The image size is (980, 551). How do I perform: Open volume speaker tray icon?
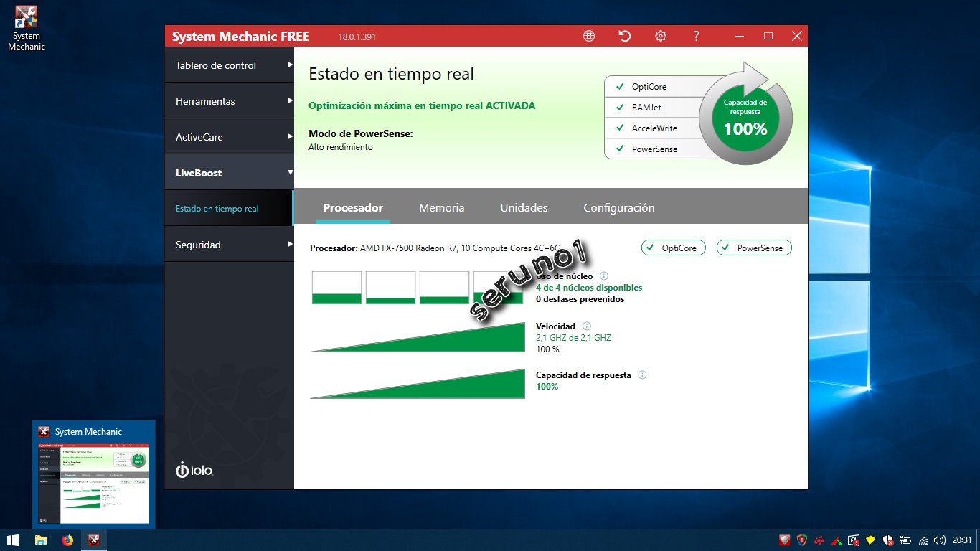tap(940, 540)
